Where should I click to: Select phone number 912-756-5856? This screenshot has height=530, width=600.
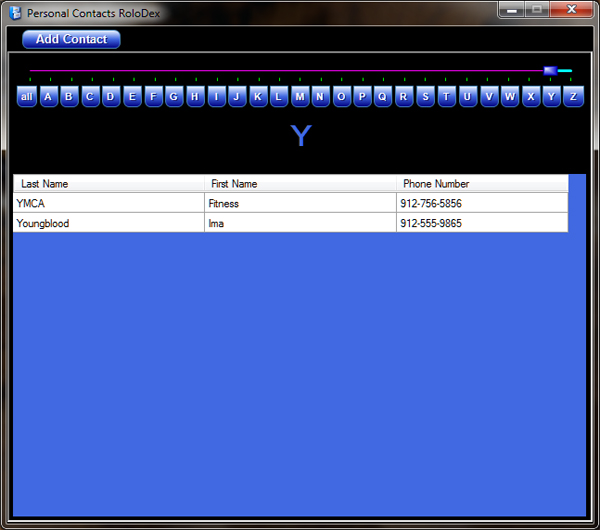[482, 203]
